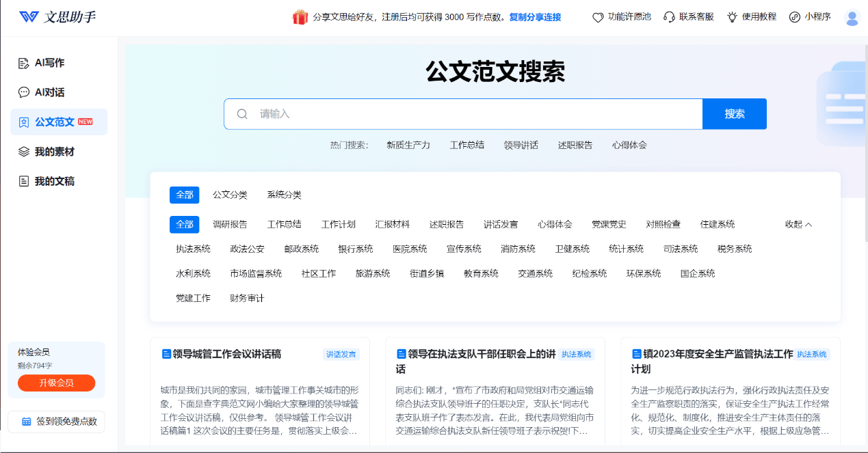Screen dimensions: 868x453
Task: Switch to the 系统分类 tab
Action: click(x=284, y=195)
